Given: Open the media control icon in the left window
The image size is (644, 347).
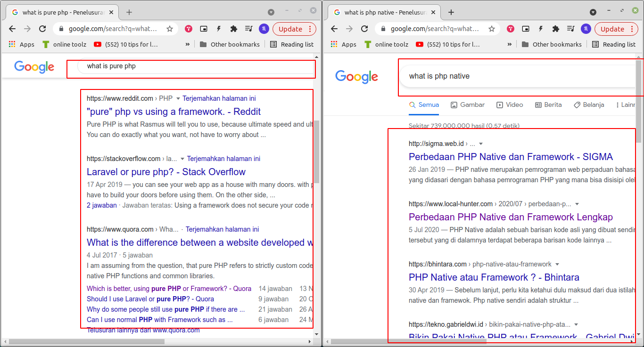Looking at the screenshot, I should pos(249,29).
